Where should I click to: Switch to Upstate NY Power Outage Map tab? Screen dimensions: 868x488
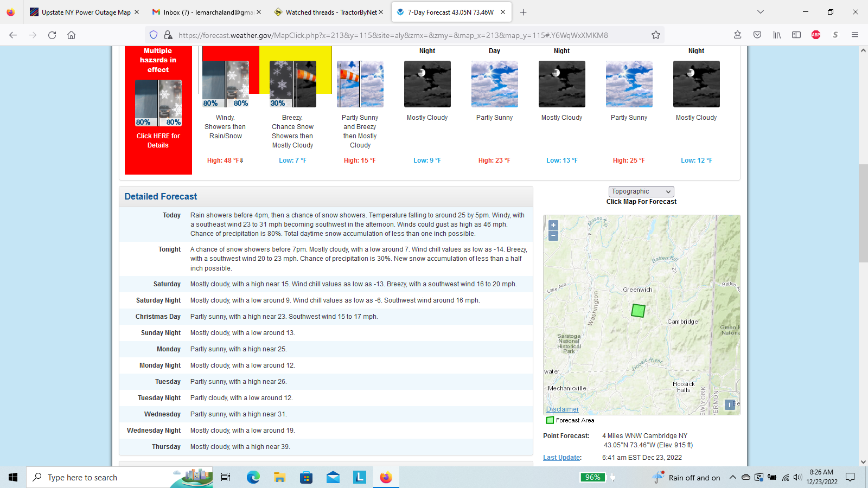80,12
